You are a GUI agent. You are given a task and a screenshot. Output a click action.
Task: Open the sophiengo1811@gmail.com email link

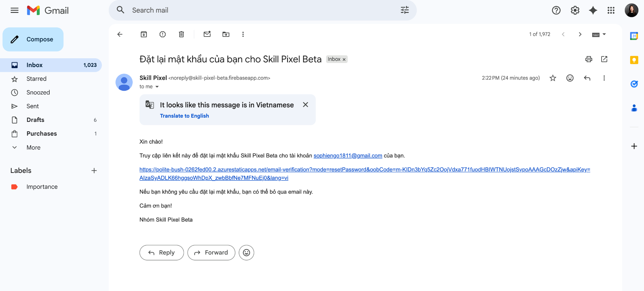tap(348, 156)
